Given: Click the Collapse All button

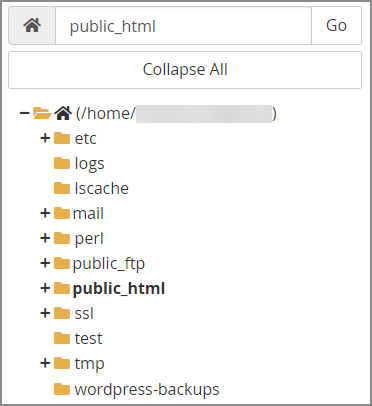Looking at the screenshot, I should (x=185, y=70).
